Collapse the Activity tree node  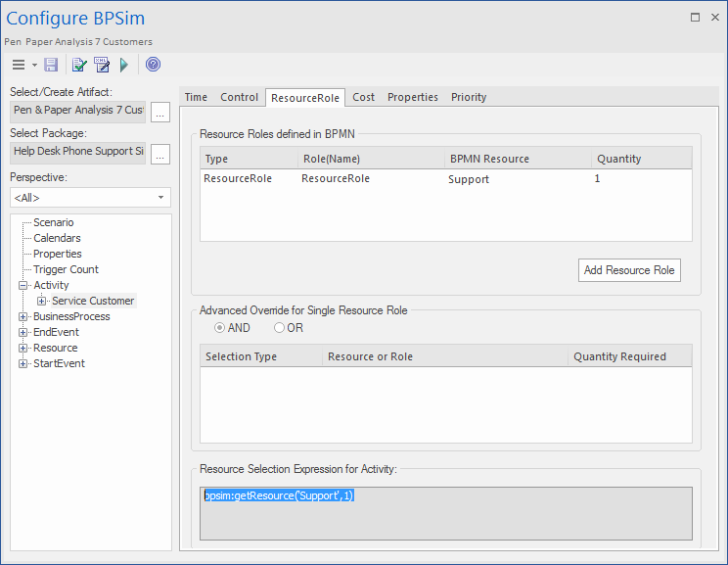(x=23, y=286)
